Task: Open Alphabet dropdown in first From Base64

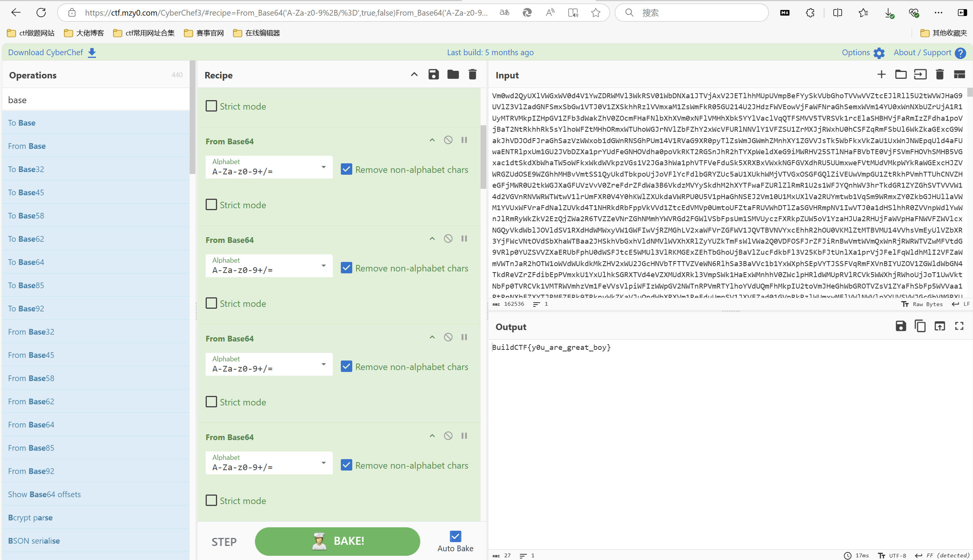Action: pos(269,167)
